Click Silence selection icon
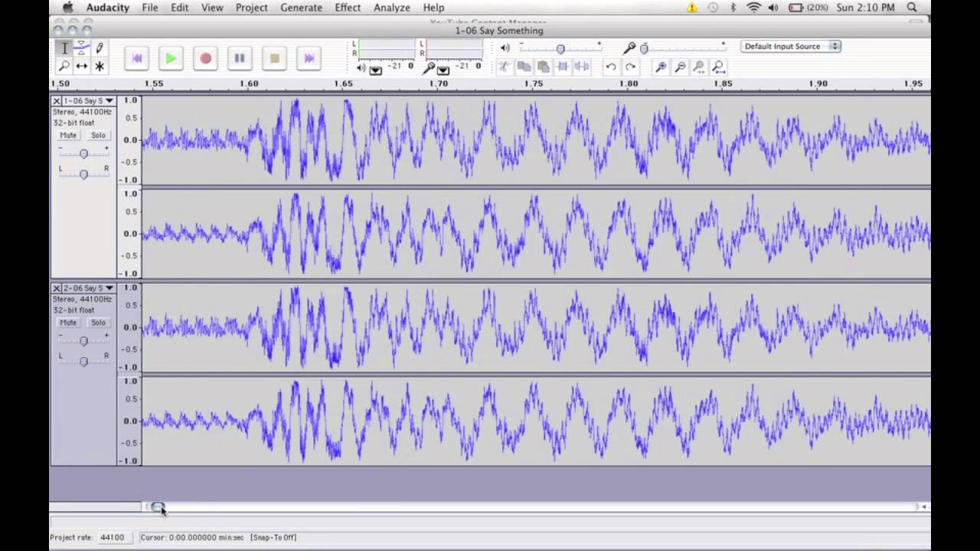The image size is (980, 551). pos(582,67)
